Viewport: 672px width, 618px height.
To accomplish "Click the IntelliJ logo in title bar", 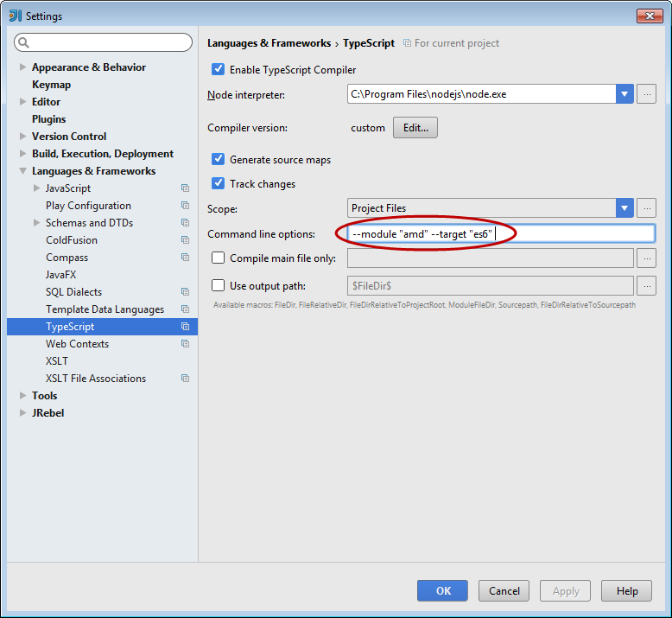I will click(x=16, y=16).
